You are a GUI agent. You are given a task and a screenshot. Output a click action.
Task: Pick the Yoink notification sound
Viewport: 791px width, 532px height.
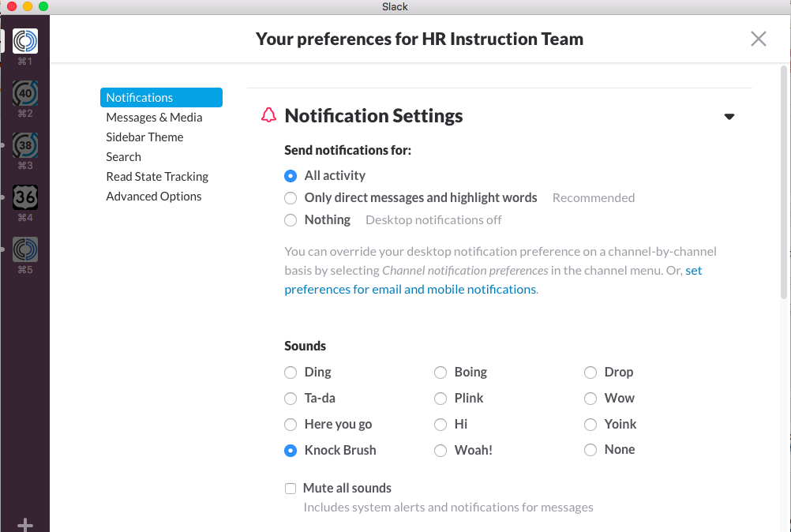590,425
